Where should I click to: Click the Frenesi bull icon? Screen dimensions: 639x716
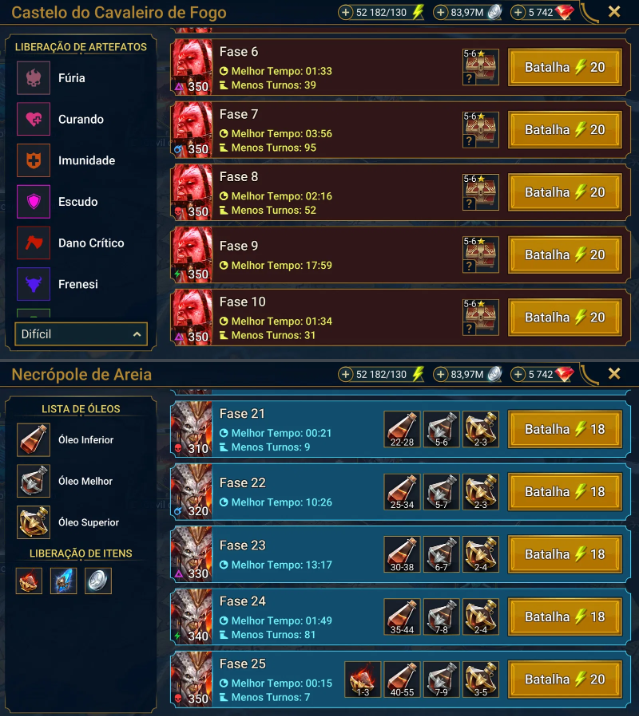pos(33,284)
